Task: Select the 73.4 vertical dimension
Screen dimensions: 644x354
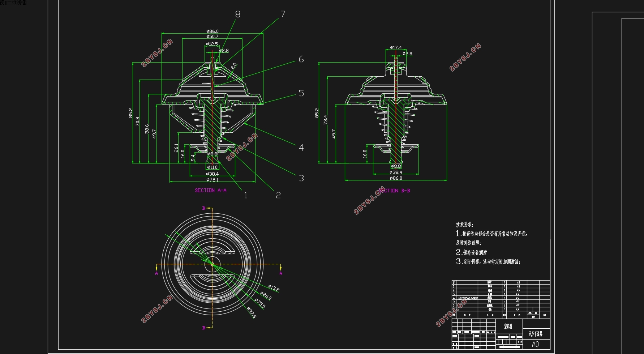Action: click(x=325, y=120)
